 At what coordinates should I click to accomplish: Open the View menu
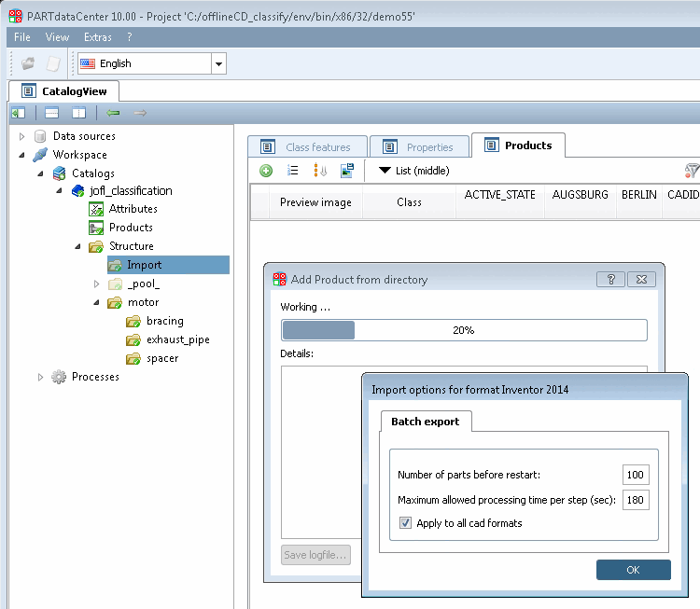(57, 37)
